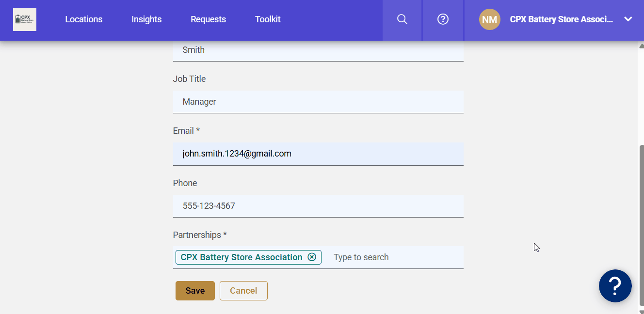The width and height of the screenshot is (644, 314).
Task: Open the Requests page
Action: tap(208, 19)
